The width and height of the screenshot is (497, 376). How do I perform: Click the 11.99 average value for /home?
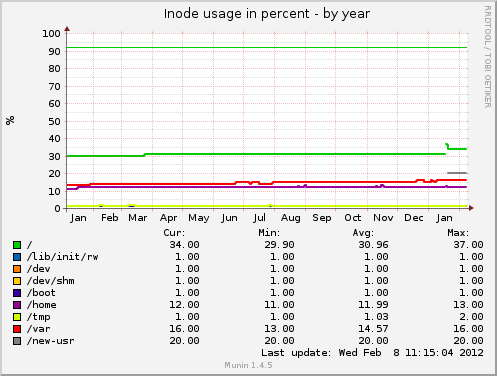[373, 305]
